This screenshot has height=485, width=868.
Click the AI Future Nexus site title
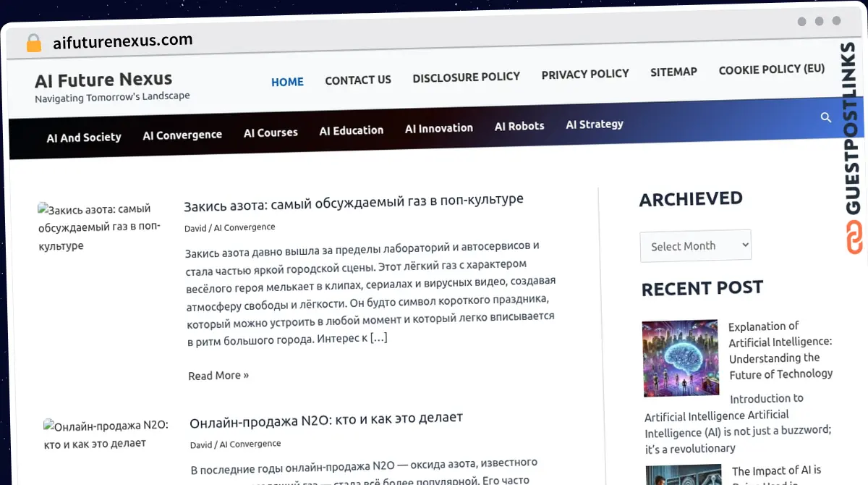103,79
